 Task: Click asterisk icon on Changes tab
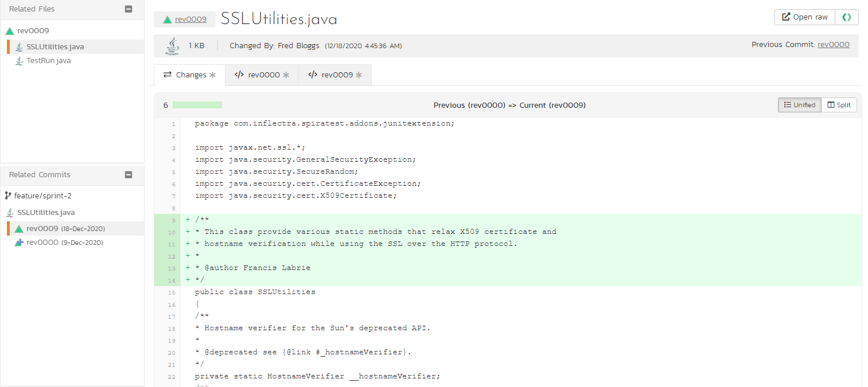pos(213,75)
